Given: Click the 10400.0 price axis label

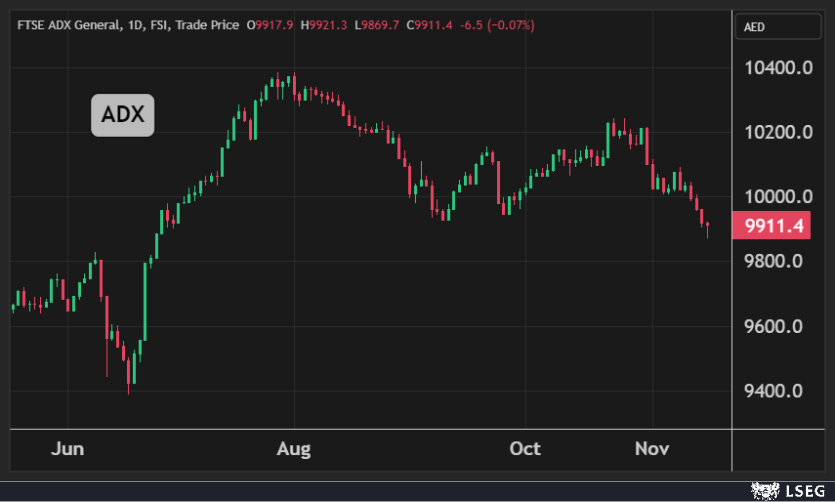Looking at the screenshot, I should (777, 69).
